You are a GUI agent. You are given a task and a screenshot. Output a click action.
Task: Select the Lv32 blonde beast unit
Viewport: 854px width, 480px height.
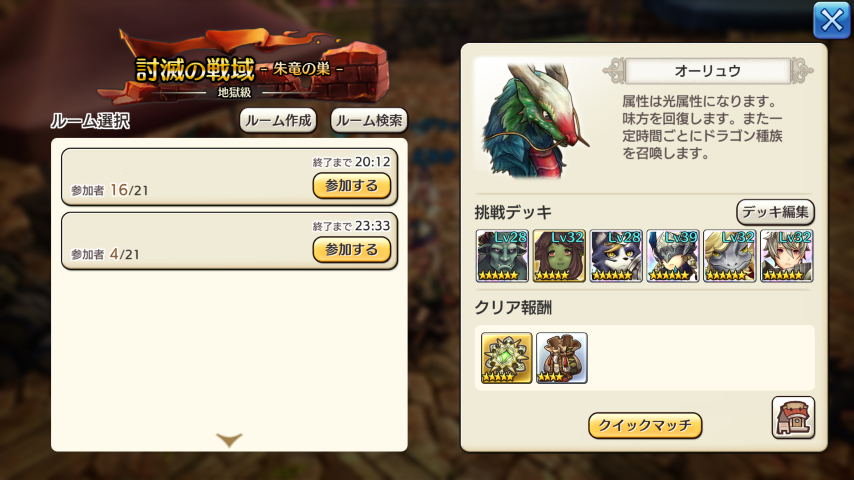[730, 256]
